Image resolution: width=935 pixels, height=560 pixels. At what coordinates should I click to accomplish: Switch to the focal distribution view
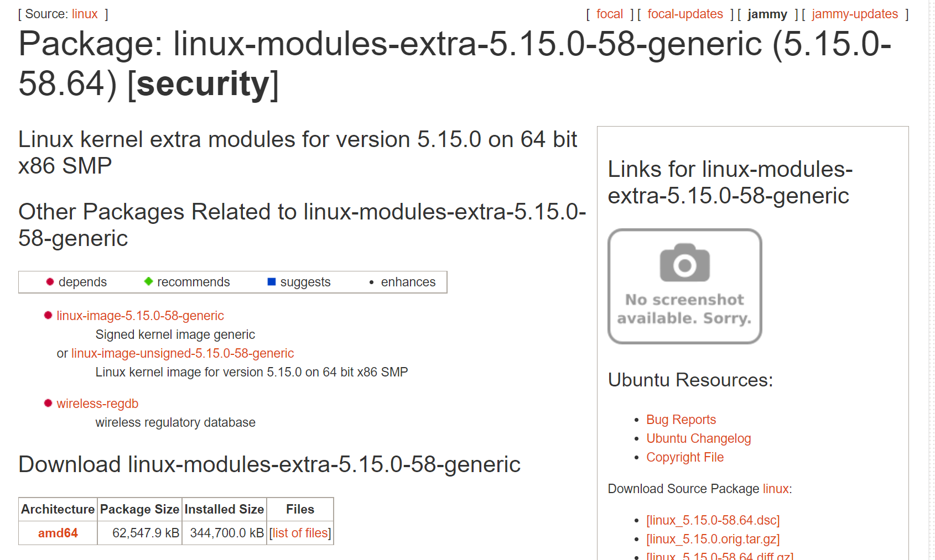[609, 14]
